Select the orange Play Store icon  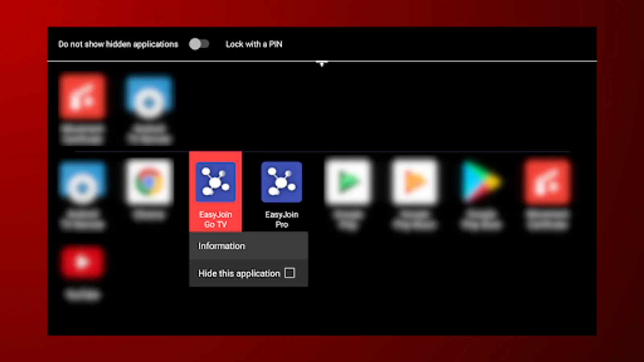click(415, 182)
